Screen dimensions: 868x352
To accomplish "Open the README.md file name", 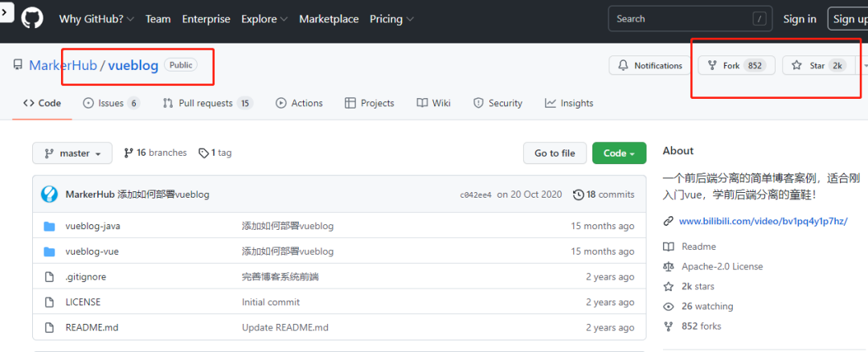I will [92, 328].
